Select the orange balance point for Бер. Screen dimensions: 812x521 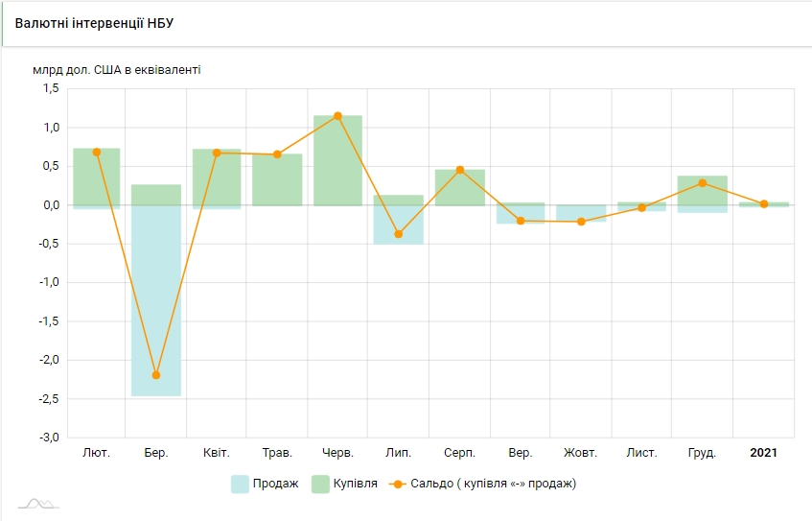tap(156, 375)
